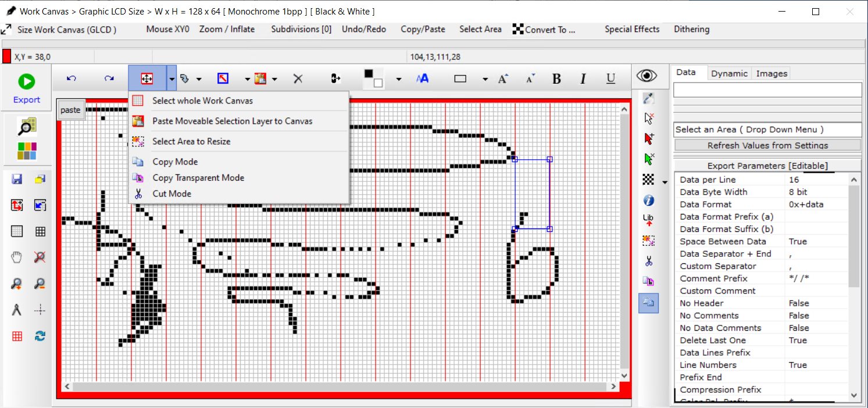Toggle Underline text formatting
The height and width of the screenshot is (408, 868).
coord(610,78)
